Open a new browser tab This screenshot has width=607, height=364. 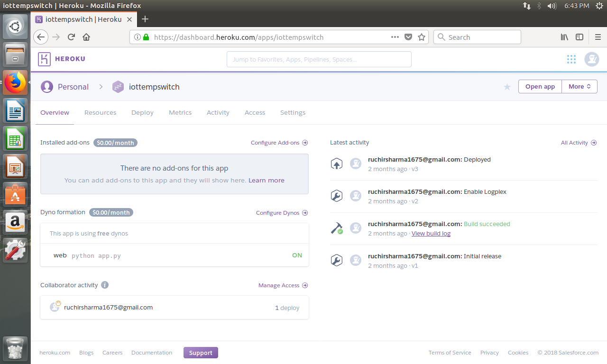click(145, 19)
